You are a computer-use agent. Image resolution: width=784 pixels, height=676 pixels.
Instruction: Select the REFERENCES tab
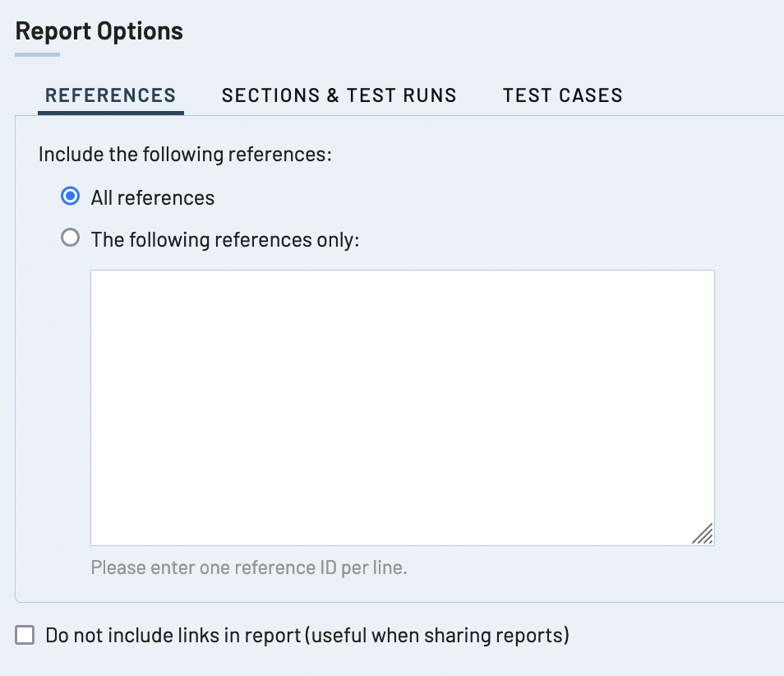click(110, 95)
